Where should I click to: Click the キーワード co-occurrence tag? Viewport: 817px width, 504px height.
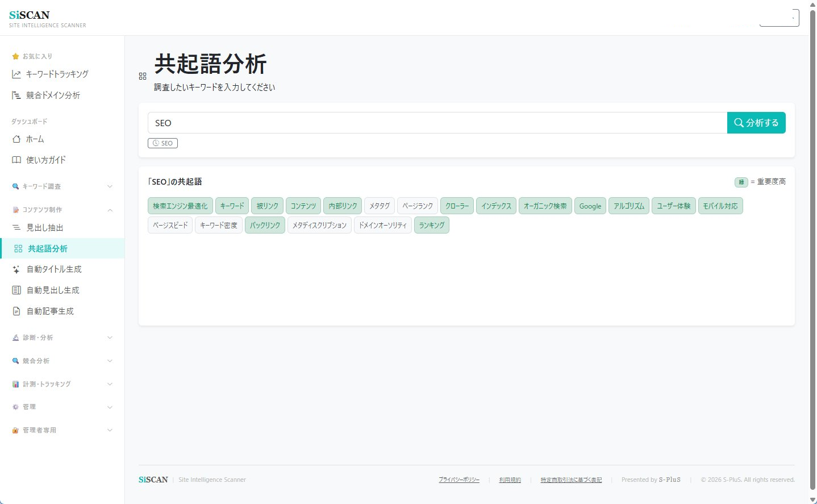(232, 206)
